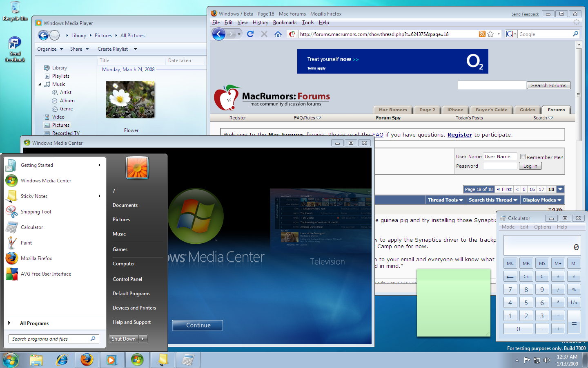
Task: Open Windows Explorer from the taskbar
Action: [36, 360]
